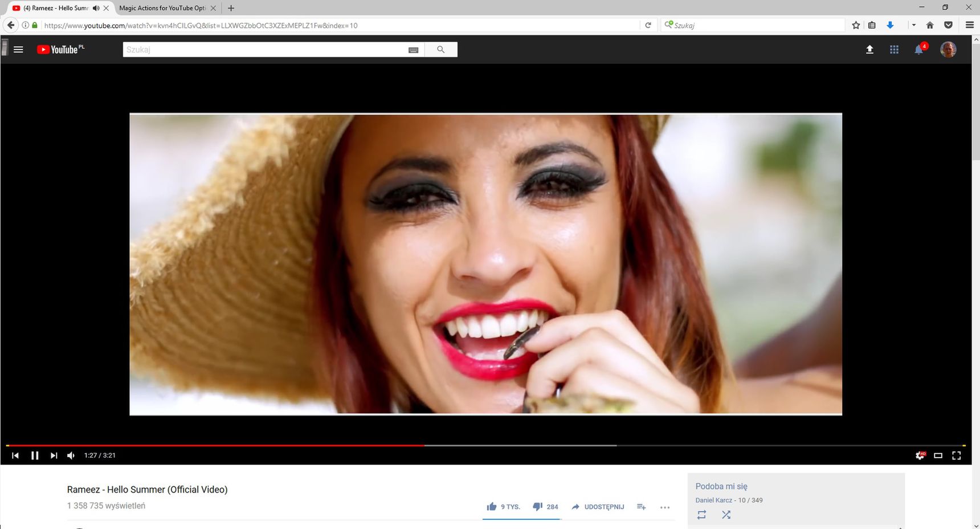Open the player settings gear

[920, 455]
